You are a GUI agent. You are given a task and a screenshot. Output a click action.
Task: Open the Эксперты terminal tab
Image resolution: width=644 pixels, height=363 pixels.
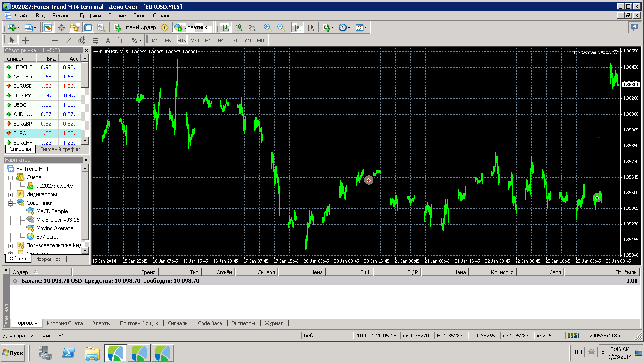click(243, 323)
